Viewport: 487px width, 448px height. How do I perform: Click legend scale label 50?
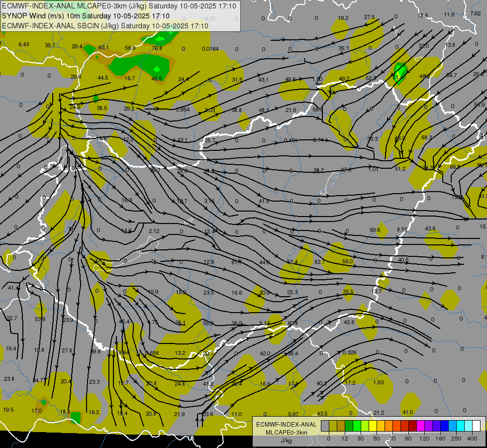pyautogui.click(x=376, y=439)
